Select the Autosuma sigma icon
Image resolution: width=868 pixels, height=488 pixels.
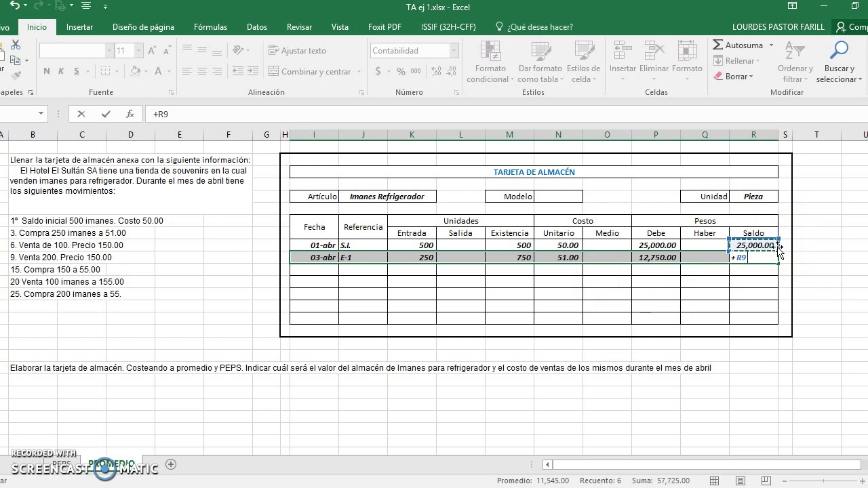[x=718, y=45]
